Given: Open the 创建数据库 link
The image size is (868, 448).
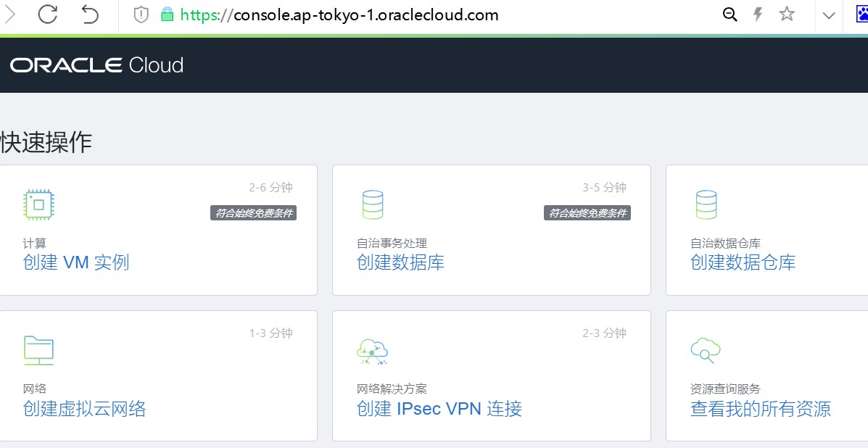Looking at the screenshot, I should click(x=401, y=262).
